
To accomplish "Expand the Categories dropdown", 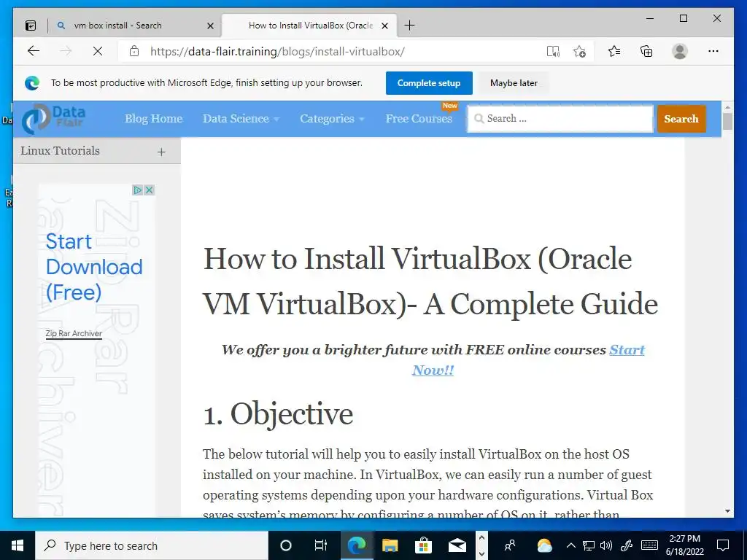I will click(x=332, y=119).
